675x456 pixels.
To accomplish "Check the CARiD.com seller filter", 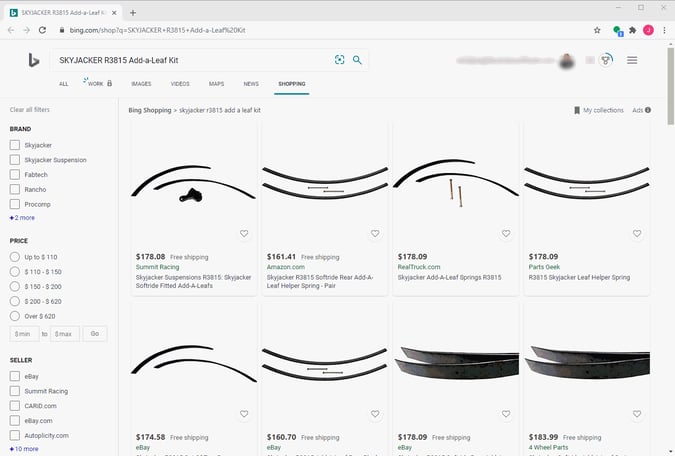I will pos(15,406).
